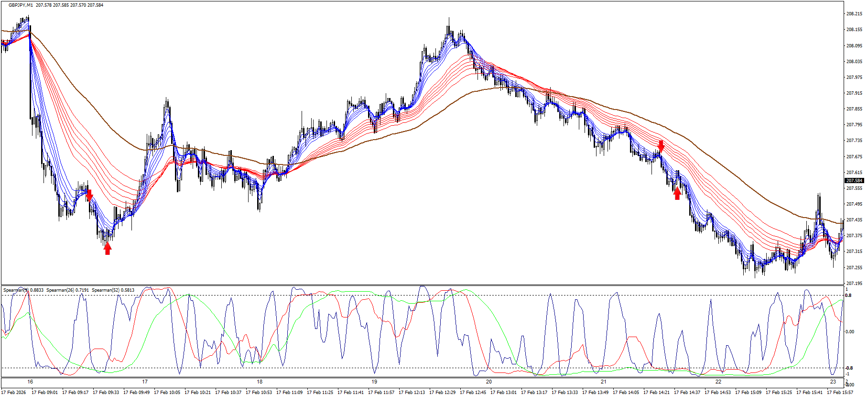This screenshot has height=405, width=868.
Task: Click day marker 20 on the timeline
Action: 488,382
